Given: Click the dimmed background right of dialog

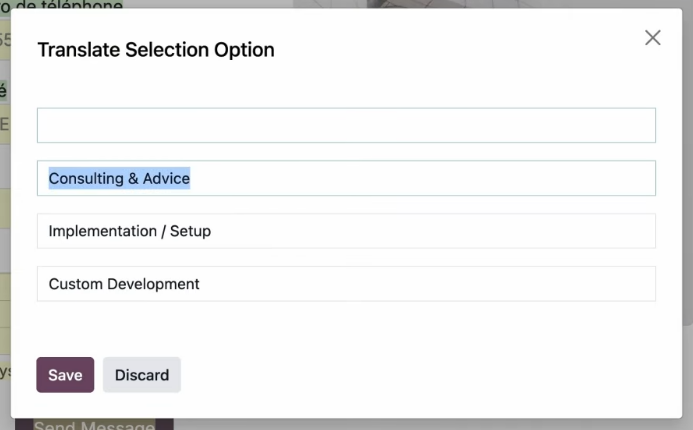Looking at the screenshot, I should (x=688, y=250).
